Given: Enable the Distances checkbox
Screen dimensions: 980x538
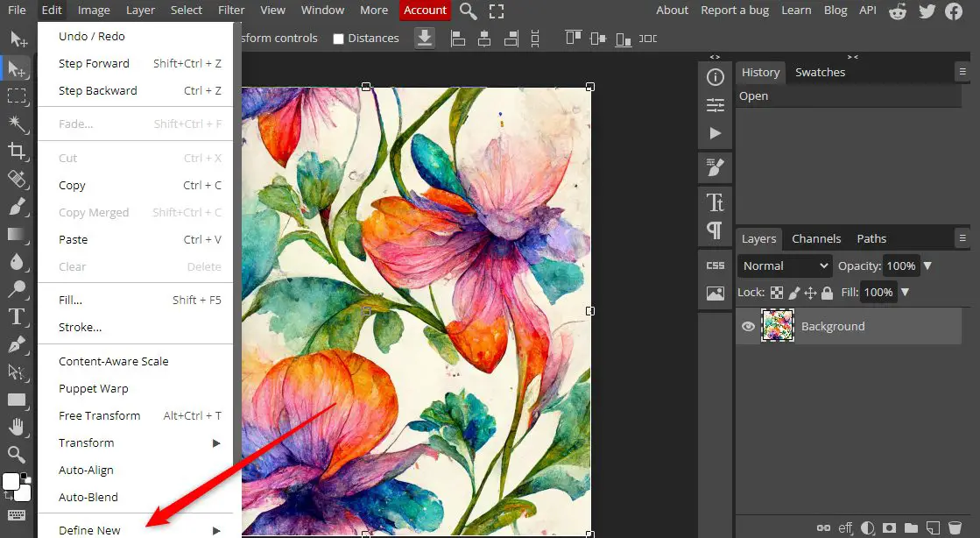Looking at the screenshot, I should 338,38.
